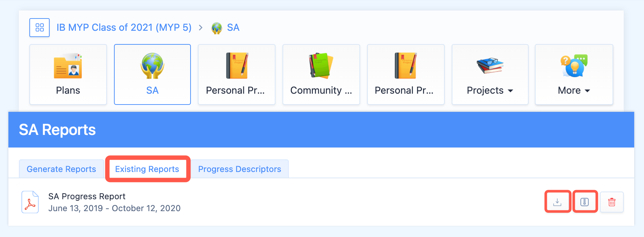The height and width of the screenshot is (237, 644).
Task: Open the PDF file icon
Action: [30, 202]
